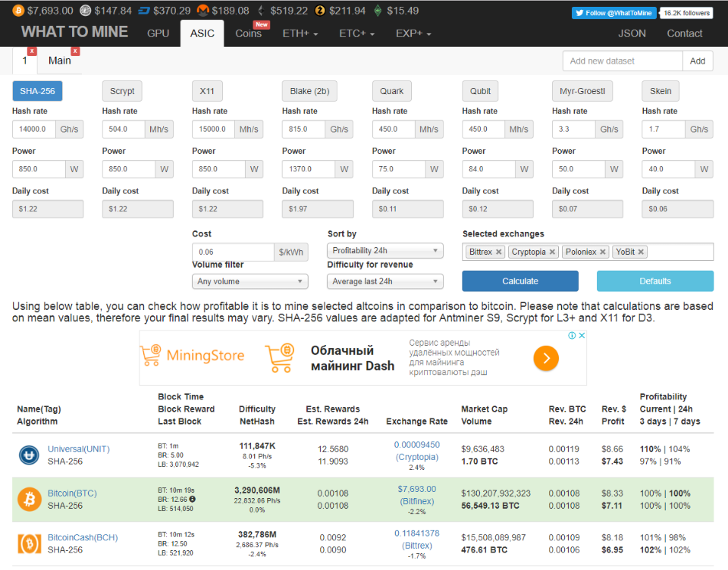Click the Zcash price ticker icon

click(320, 11)
